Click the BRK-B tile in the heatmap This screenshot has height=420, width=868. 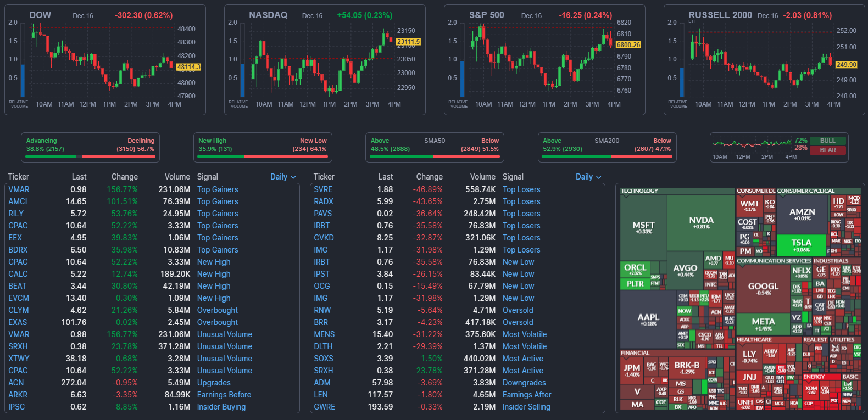point(687,368)
